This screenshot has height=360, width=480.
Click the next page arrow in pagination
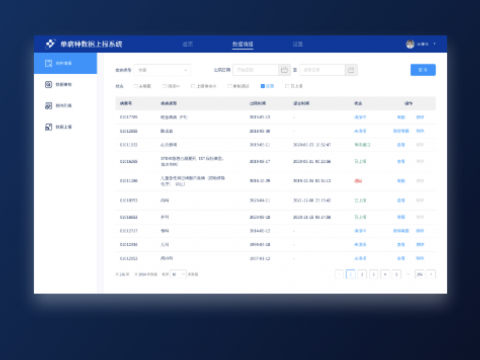[431, 274]
